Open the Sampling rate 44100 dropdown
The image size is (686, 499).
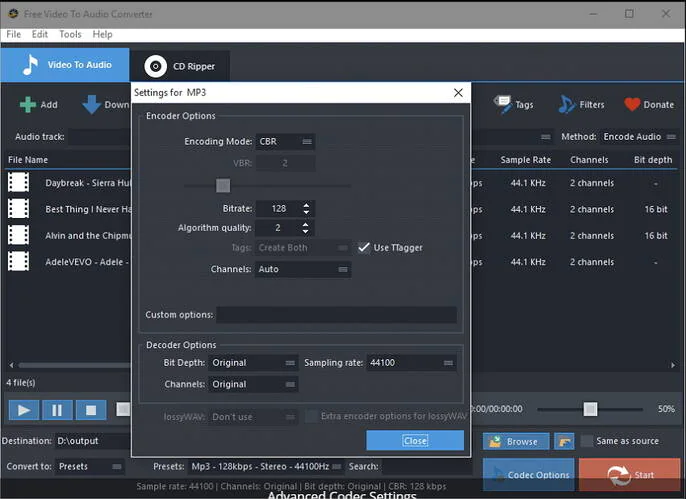click(x=411, y=363)
